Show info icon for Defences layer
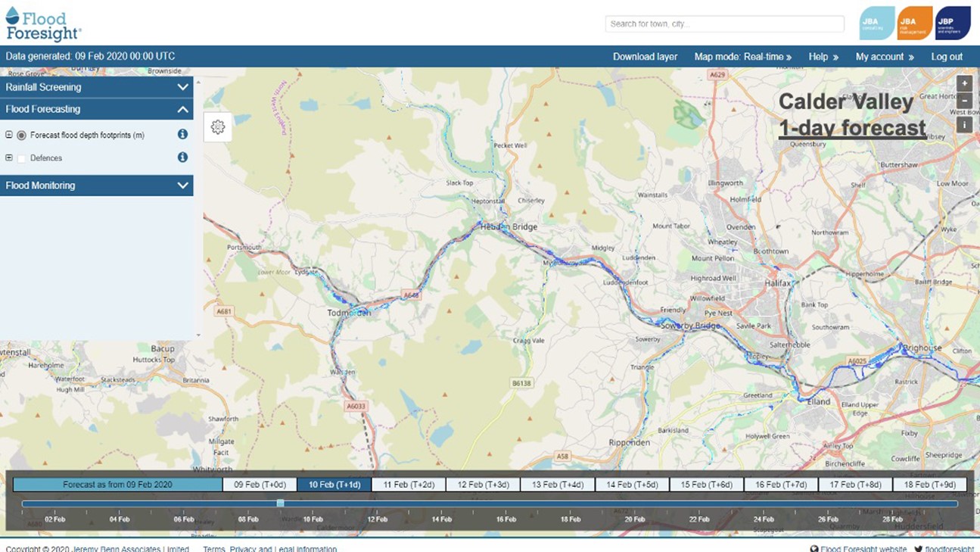This screenshot has width=980, height=552. (182, 157)
